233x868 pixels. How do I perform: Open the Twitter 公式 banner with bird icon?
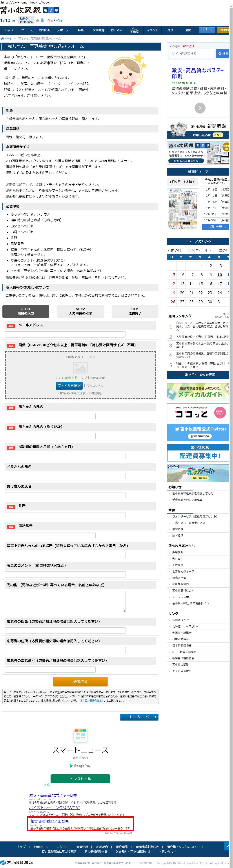pos(198,432)
